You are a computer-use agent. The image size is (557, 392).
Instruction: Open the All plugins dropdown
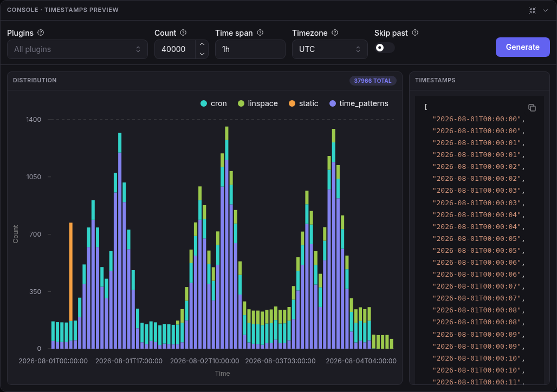pyautogui.click(x=77, y=49)
